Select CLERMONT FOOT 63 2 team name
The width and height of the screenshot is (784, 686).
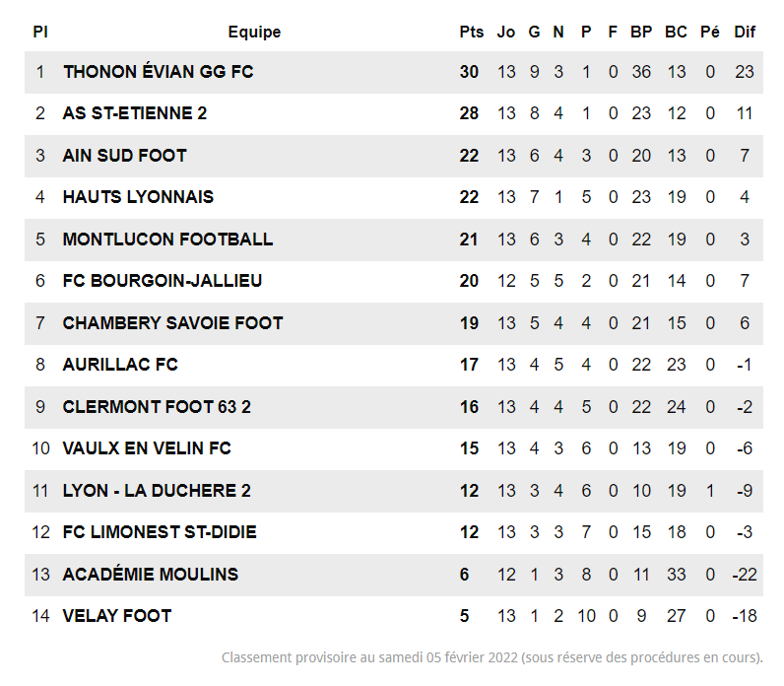pyautogui.click(x=157, y=407)
